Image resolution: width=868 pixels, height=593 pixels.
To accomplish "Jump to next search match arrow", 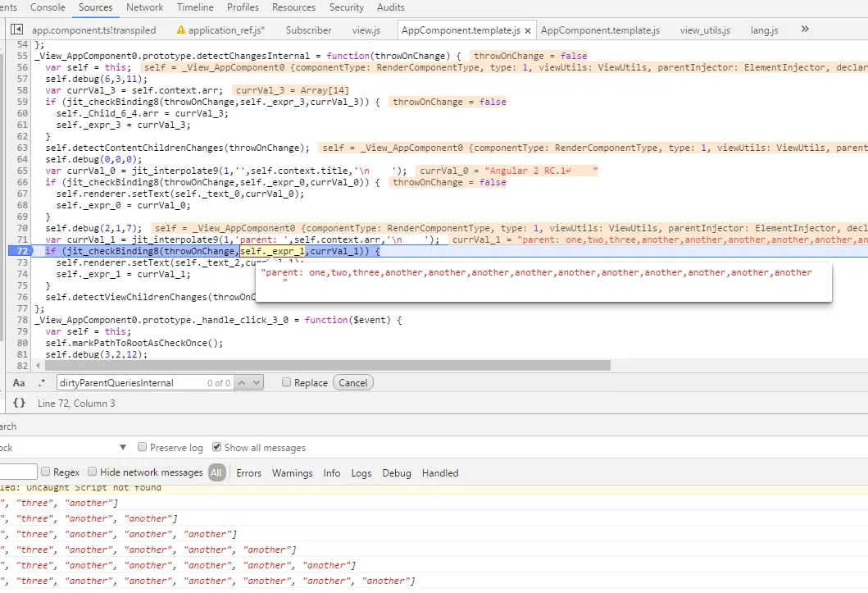I will point(257,383).
